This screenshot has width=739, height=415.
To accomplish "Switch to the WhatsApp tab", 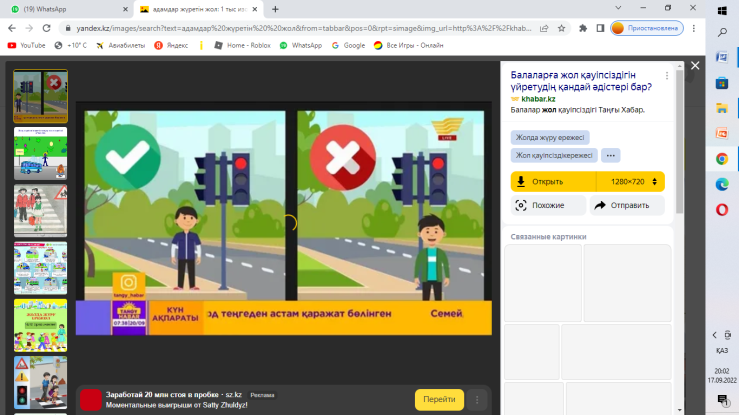I will [66, 9].
